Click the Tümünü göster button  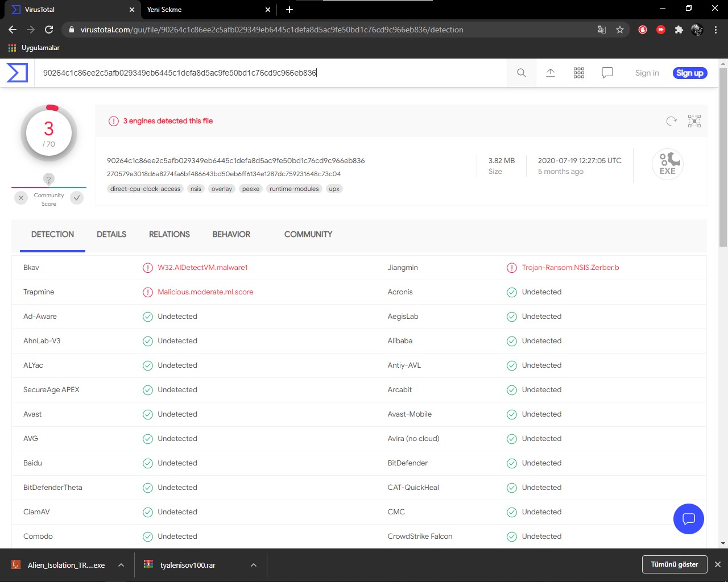(x=675, y=564)
